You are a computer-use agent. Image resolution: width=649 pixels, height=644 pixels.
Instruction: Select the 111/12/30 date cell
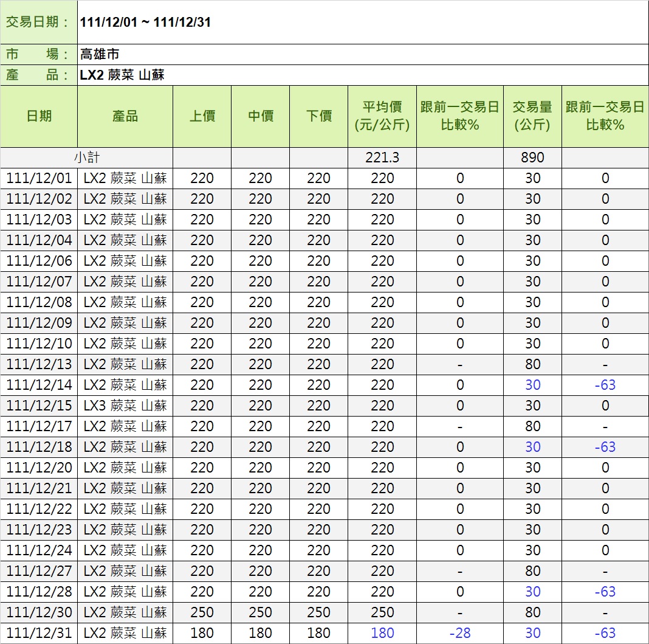tap(39, 612)
